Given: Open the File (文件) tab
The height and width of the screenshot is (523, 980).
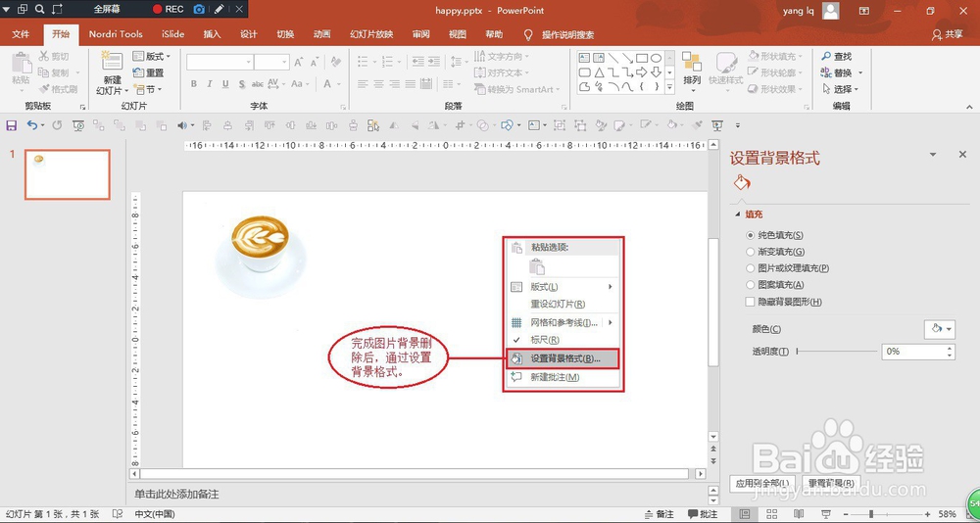Looking at the screenshot, I should pyautogui.click(x=21, y=34).
